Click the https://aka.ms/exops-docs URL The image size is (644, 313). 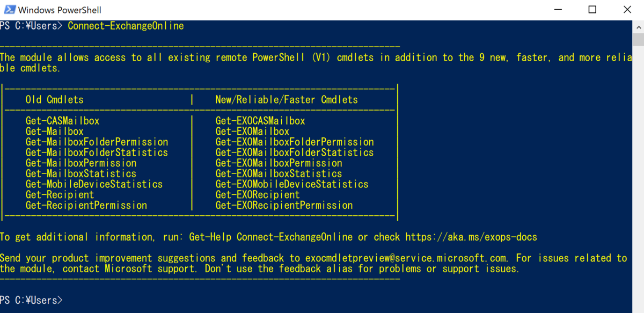[471, 237]
